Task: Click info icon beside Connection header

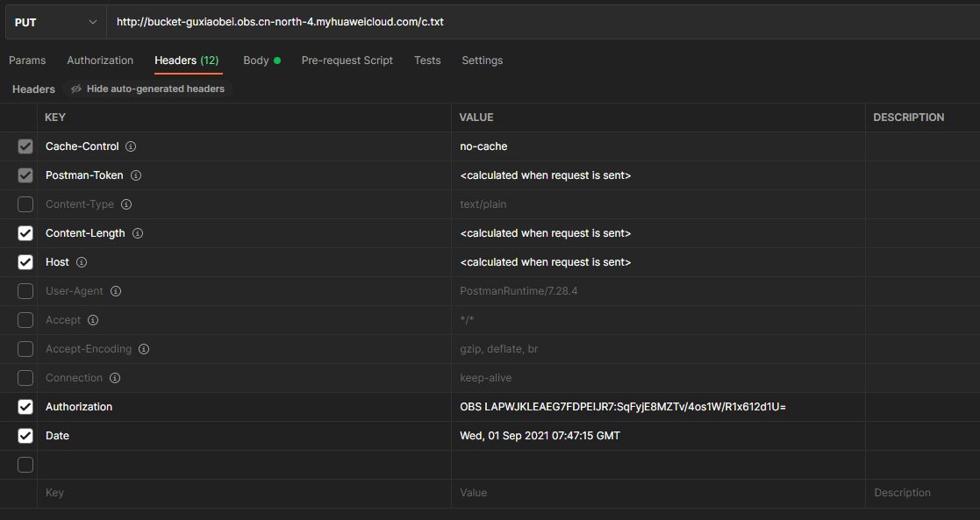Action: (115, 378)
